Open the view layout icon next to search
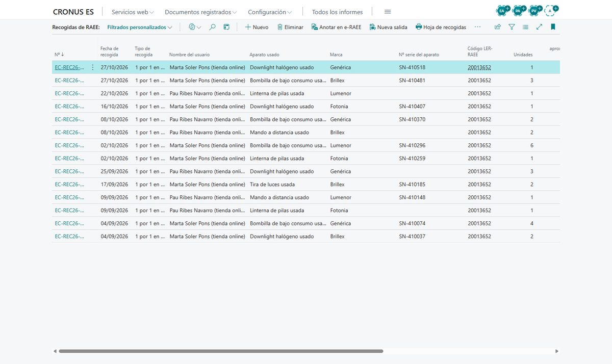 (226, 27)
